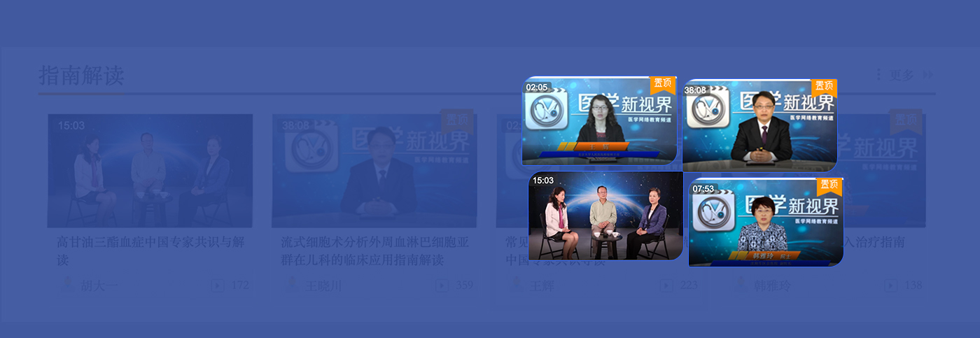
Task: Click the play count icon beside 172
Action: [218, 286]
